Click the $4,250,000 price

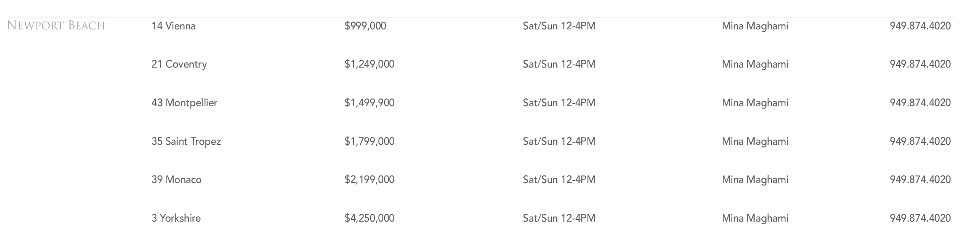coord(369,218)
